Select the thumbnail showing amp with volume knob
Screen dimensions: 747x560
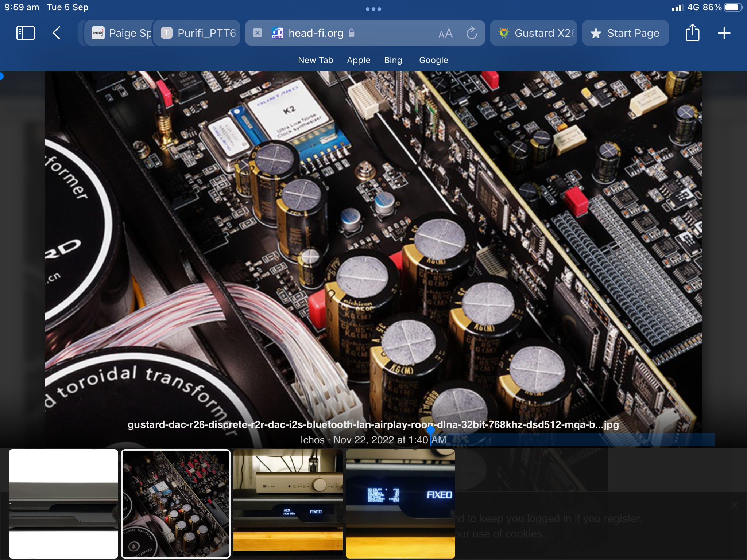288,504
